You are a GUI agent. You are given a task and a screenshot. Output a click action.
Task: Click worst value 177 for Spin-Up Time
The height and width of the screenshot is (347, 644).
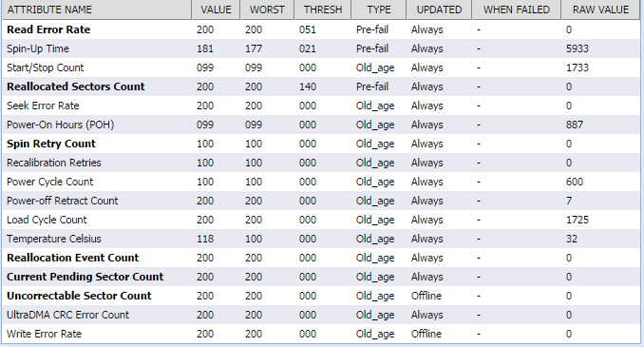click(x=254, y=48)
